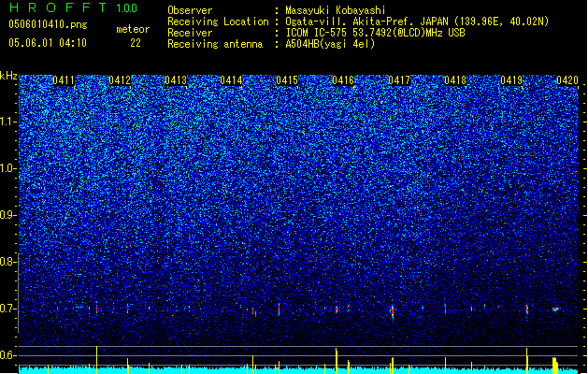Click the 0.6 kHz axis label
The height and width of the screenshot is (374, 588).
(x=8, y=355)
